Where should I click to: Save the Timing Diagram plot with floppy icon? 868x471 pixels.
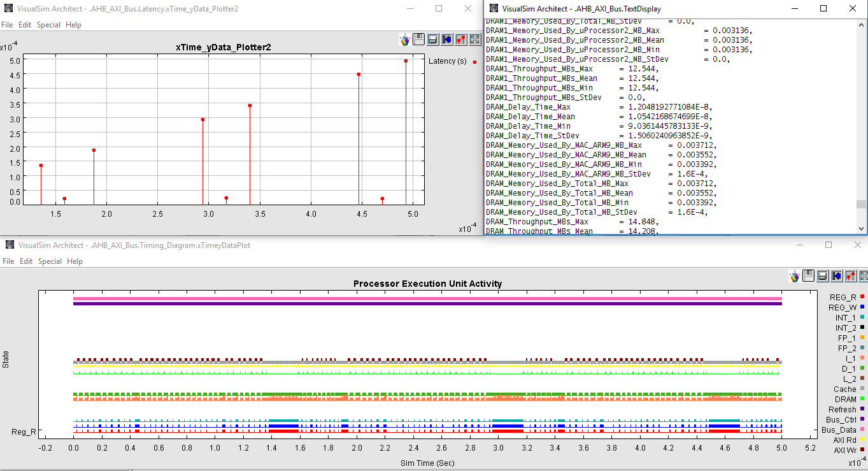[808, 276]
